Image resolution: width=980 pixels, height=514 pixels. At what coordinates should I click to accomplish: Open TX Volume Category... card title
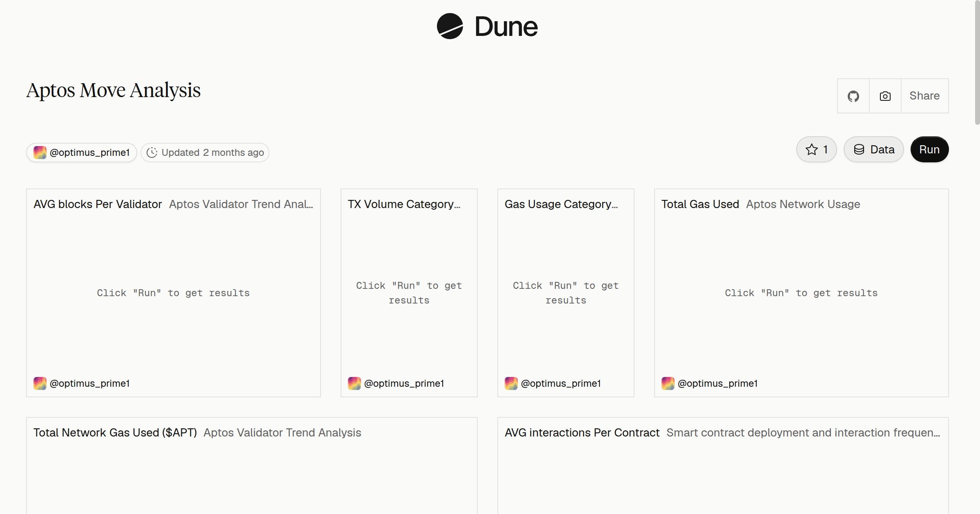[404, 204]
